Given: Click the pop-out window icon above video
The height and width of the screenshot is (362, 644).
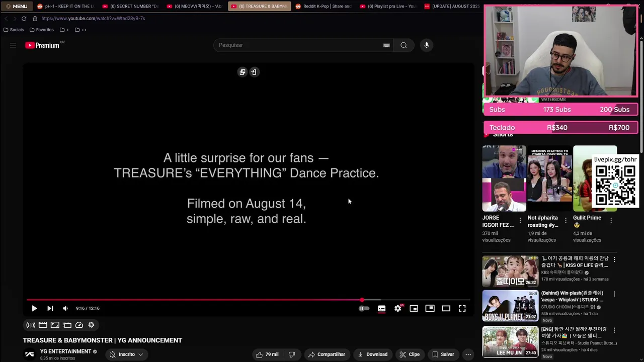Looking at the screenshot, I should point(243,72).
